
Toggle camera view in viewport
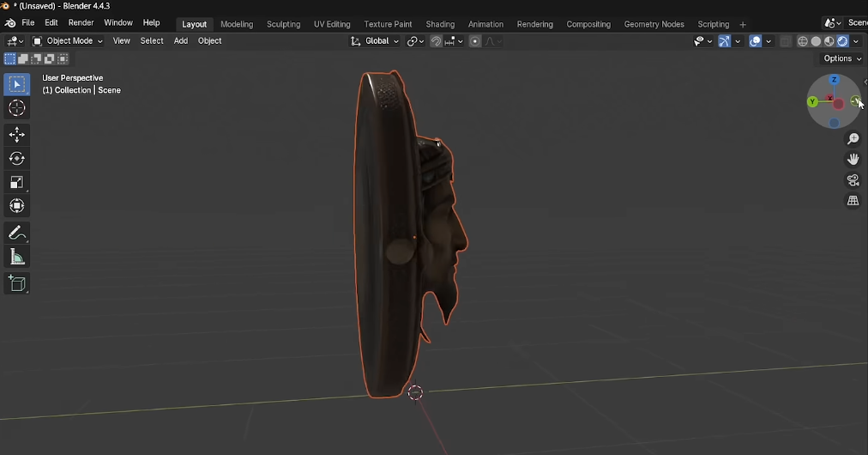click(853, 180)
